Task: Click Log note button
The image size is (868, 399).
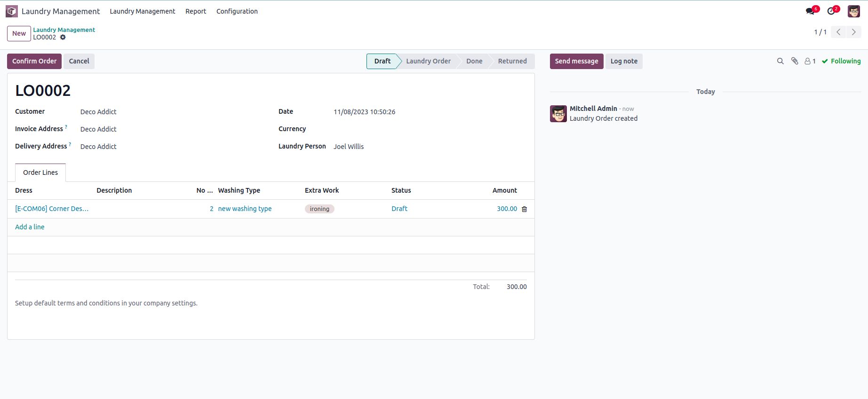Action: coord(624,61)
